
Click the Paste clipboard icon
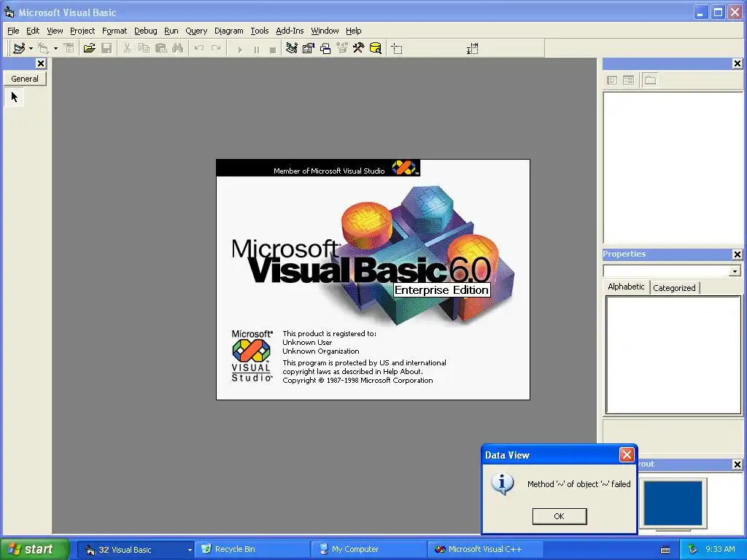(160, 48)
